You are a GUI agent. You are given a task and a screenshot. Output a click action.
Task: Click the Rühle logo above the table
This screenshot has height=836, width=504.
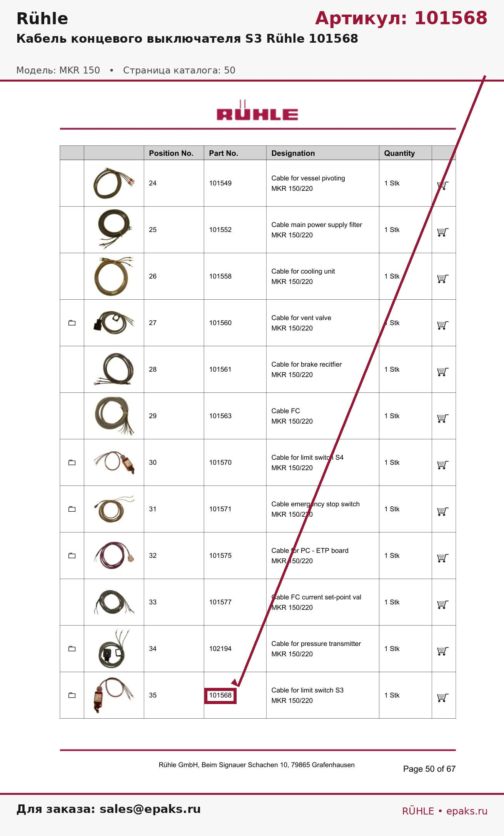coord(257,111)
